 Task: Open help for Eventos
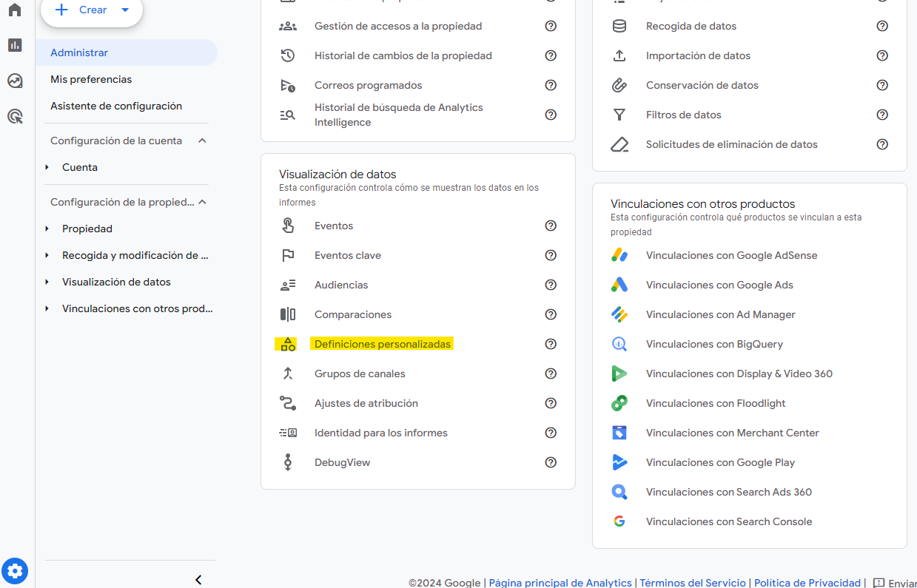coord(551,226)
